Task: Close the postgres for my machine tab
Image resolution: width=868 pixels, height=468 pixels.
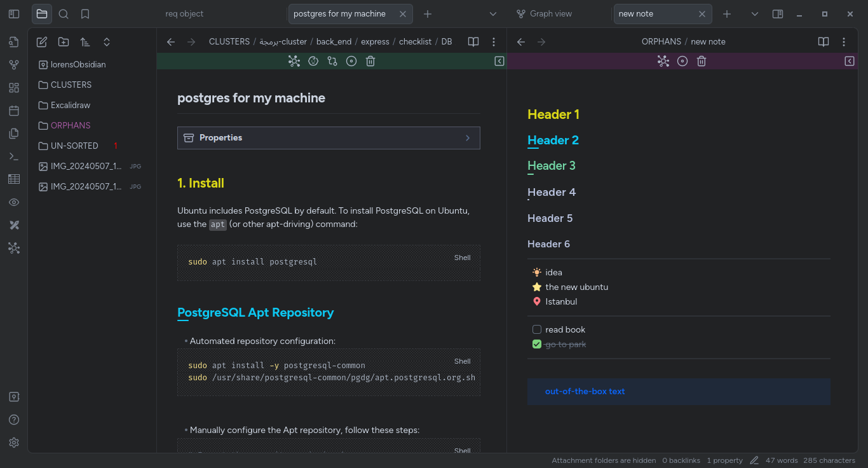Action: click(x=402, y=14)
